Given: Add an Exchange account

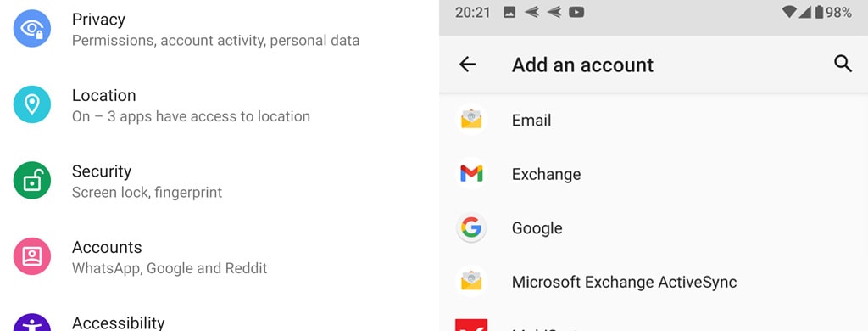Looking at the screenshot, I should pyautogui.click(x=654, y=174).
